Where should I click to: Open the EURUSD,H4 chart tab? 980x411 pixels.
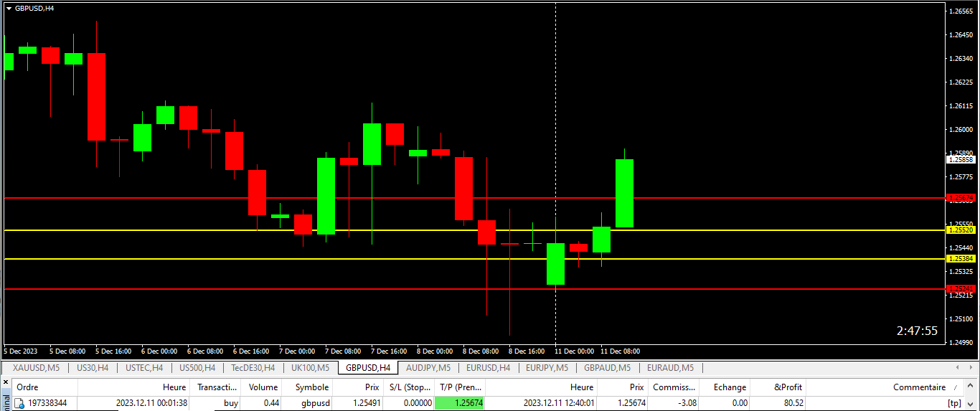[x=488, y=368]
